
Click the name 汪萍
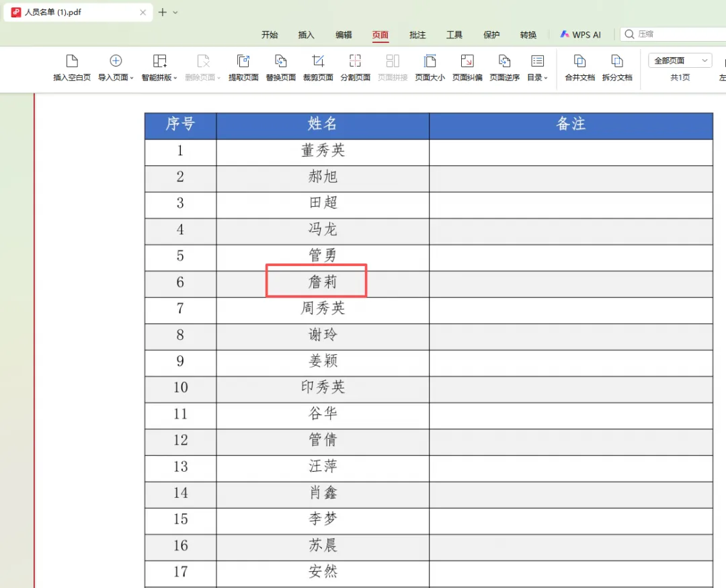click(x=323, y=466)
